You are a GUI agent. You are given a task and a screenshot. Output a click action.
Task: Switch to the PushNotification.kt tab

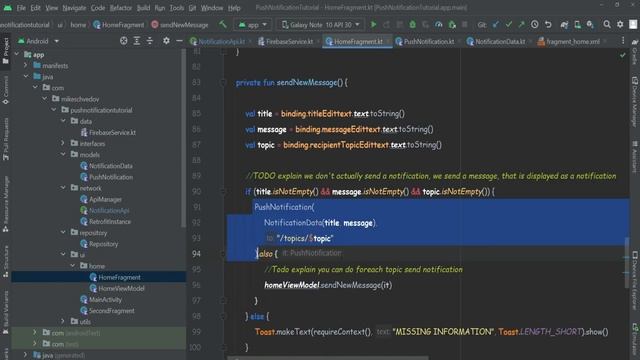(x=429, y=41)
